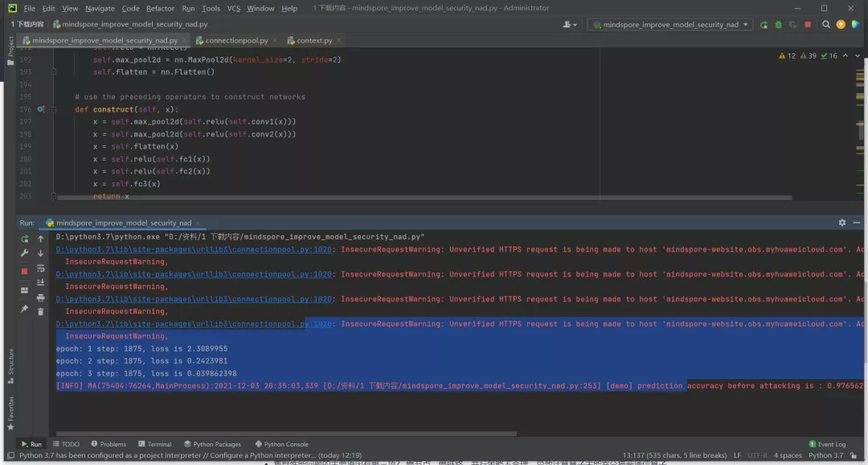Stop the run using the toolbar stop icon
The height and width of the screenshot is (465, 868).
coord(808,25)
